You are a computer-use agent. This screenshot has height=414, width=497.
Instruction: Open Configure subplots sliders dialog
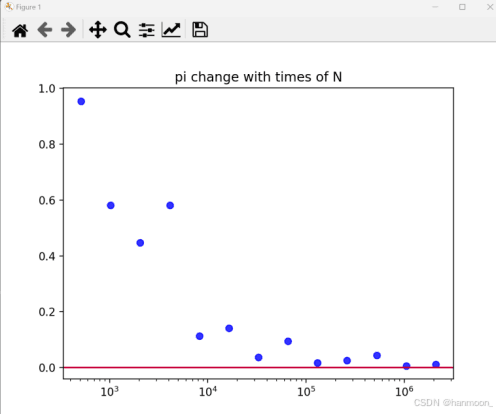pos(147,30)
